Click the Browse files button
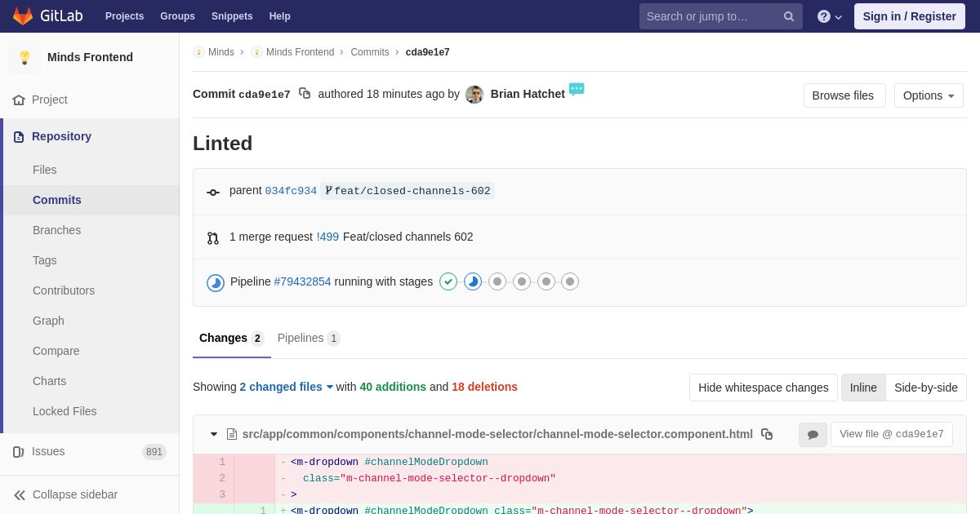 click(844, 95)
